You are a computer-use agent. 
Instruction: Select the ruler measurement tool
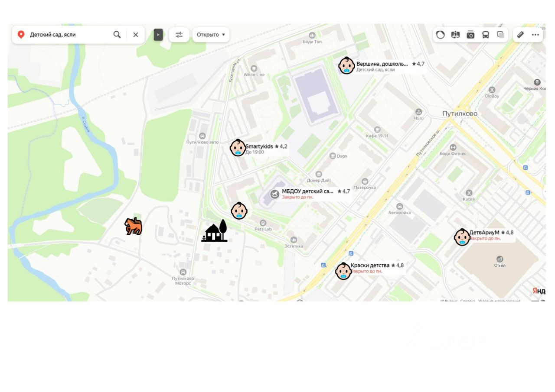pyautogui.click(x=520, y=35)
